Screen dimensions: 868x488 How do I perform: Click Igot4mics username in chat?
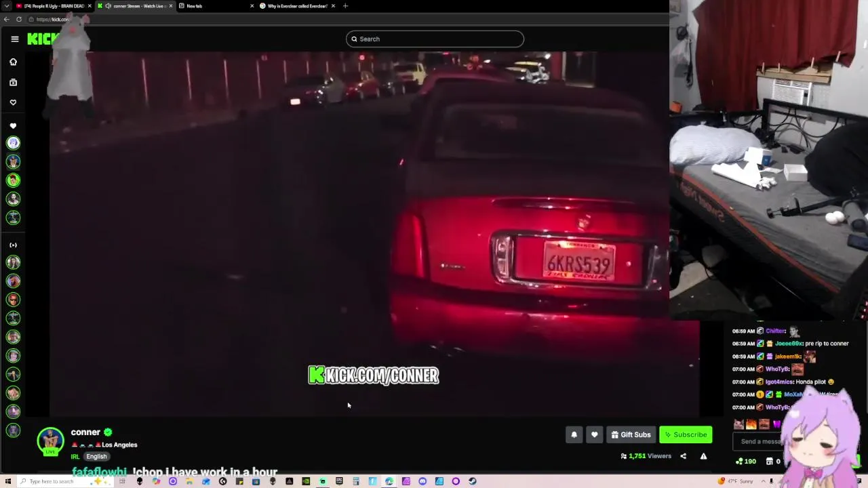(x=780, y=382)
